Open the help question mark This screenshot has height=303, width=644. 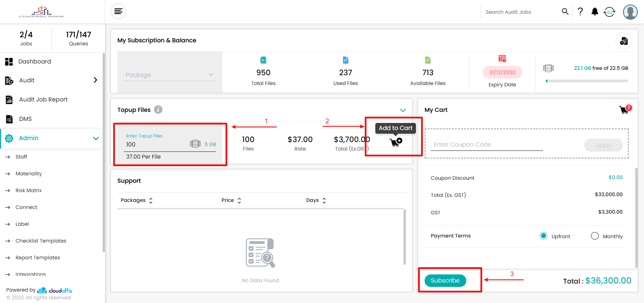pos(580,12)
